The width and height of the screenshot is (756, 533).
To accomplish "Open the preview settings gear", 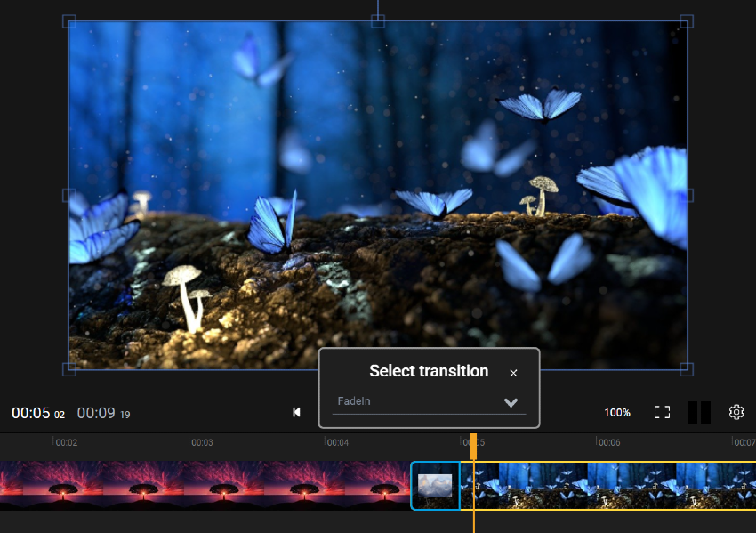I will 736,412.
